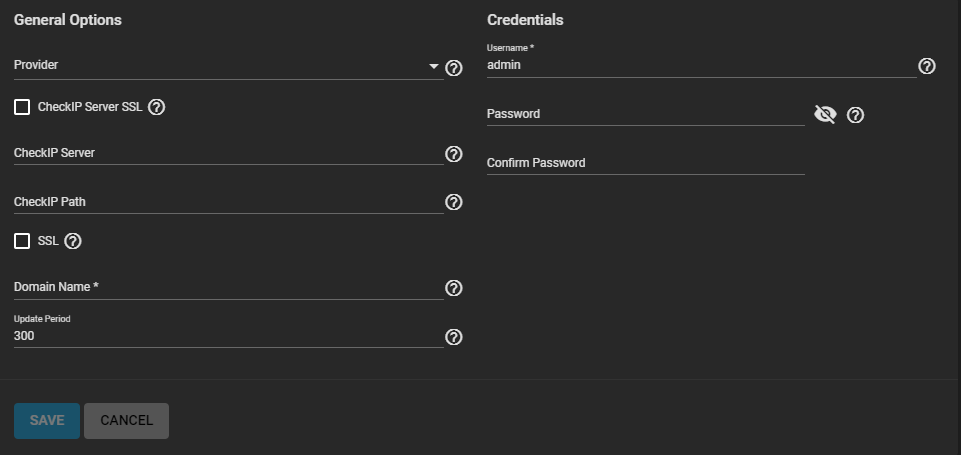Cancel the configuration changes
Screen dimensions: 961x455
126,421
